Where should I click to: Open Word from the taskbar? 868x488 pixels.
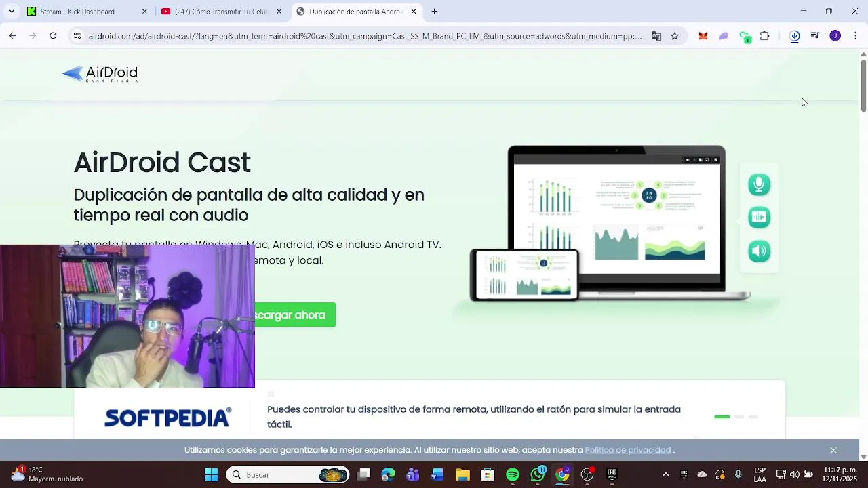click(437, 474)
